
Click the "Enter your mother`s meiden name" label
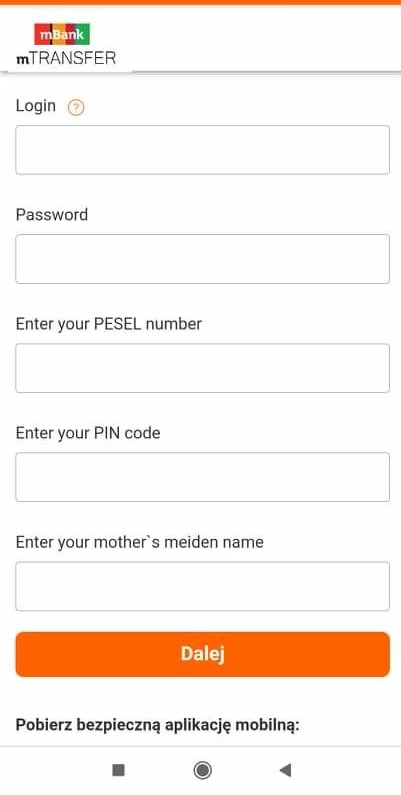pos(139,542)
